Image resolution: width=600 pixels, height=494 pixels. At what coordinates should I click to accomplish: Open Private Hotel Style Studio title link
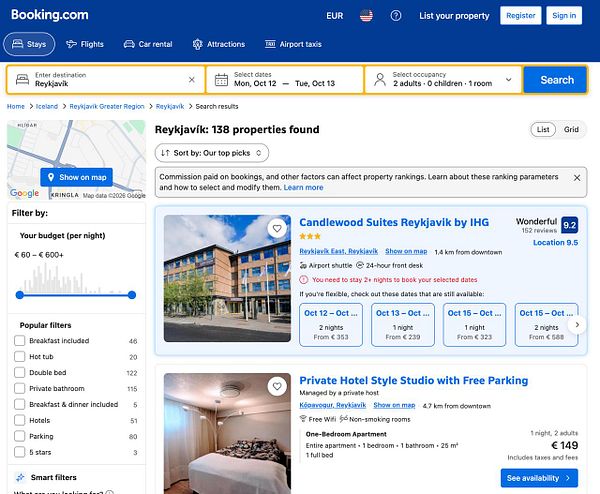coord(413,380)
